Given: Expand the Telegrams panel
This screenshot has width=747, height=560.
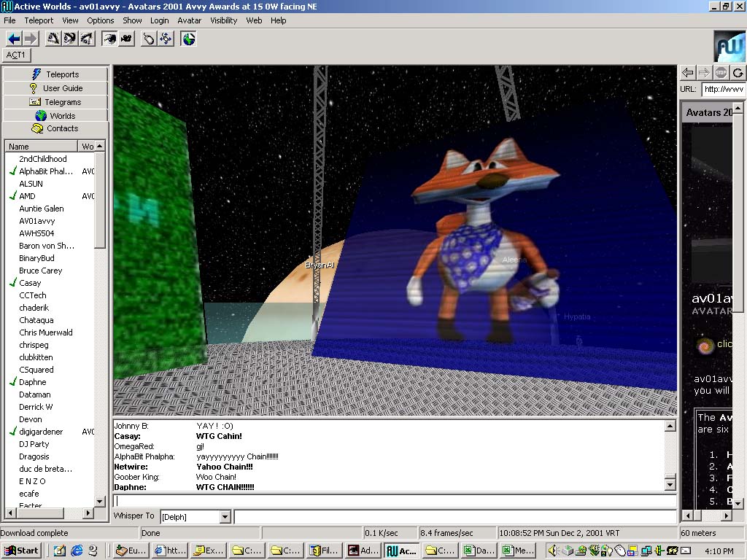Looking at the screenshot, I should pyautogui.click(x=55, y=102).
